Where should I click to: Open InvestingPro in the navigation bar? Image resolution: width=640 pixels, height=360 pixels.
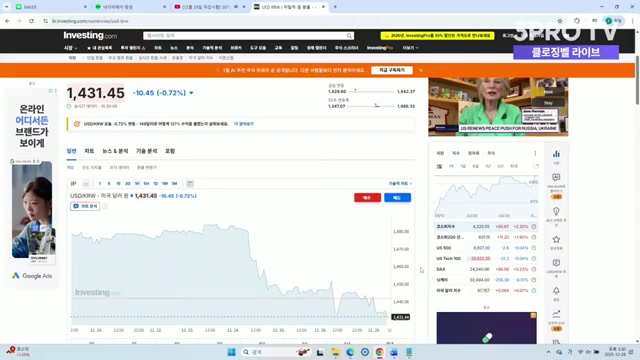point(380,48)
